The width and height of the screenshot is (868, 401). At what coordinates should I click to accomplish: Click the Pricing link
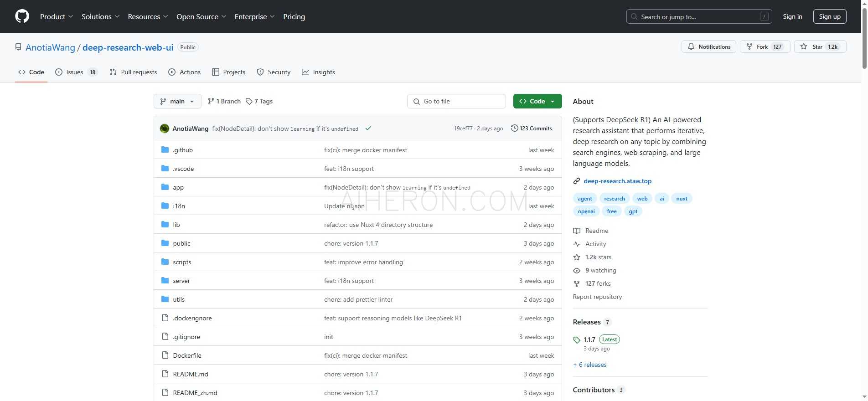[x=294, y=16]
